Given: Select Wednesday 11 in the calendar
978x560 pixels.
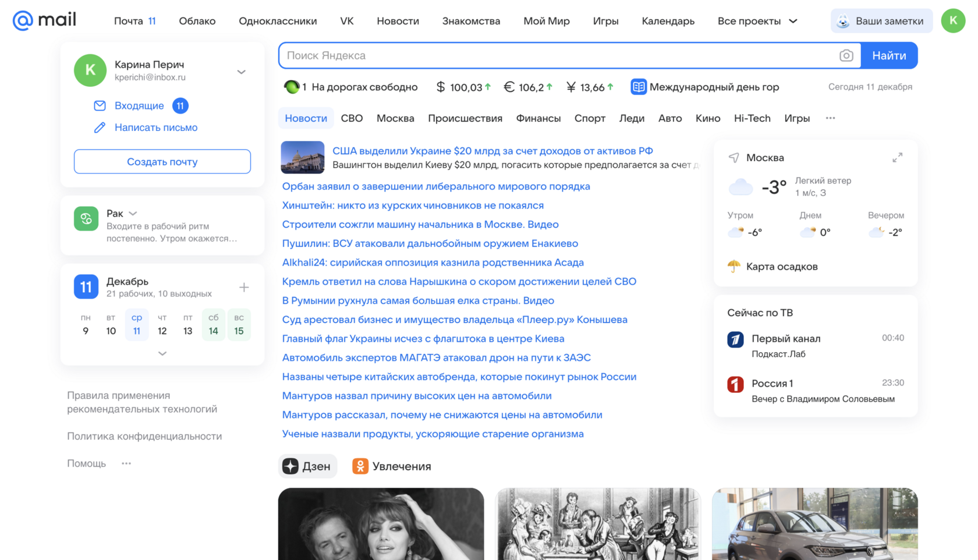Looking at the screenshot, I should (137, 325).
